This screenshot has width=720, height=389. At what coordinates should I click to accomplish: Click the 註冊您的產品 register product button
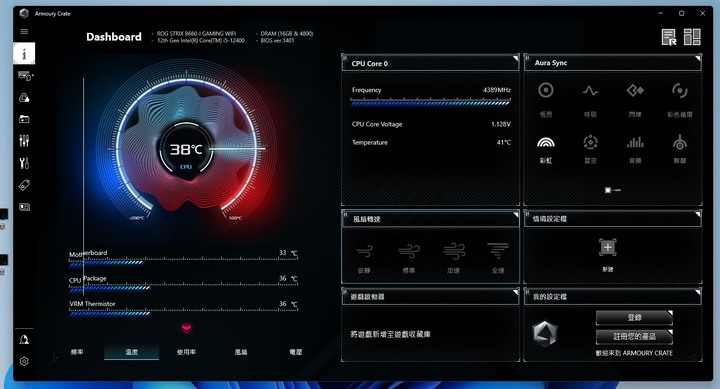(634, 336)
